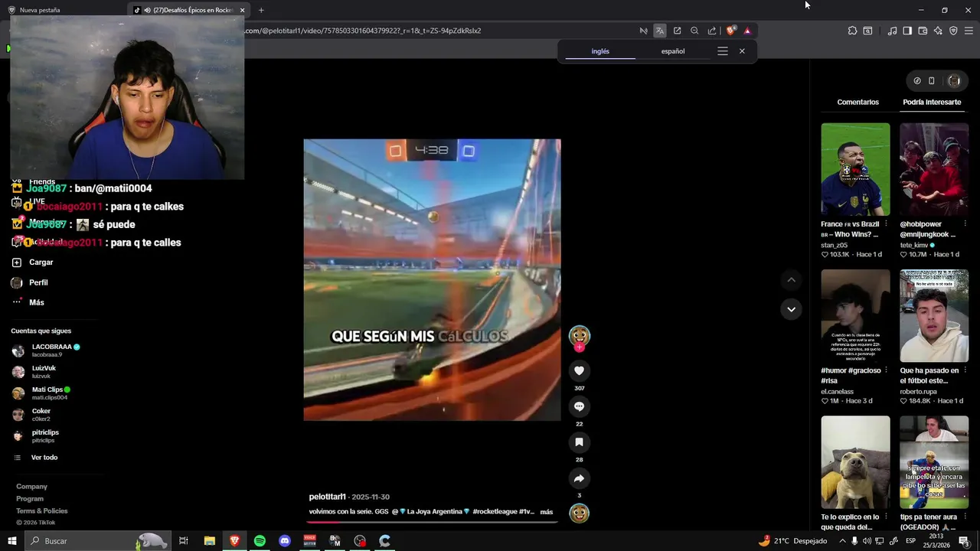Open the Program footer link

pos(30,499)
